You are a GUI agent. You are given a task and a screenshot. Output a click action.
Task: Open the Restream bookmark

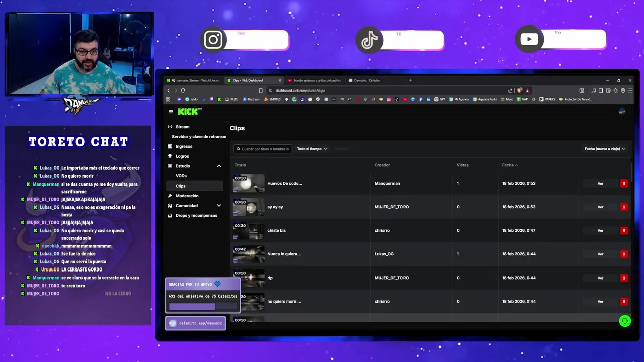pos(252,99)
